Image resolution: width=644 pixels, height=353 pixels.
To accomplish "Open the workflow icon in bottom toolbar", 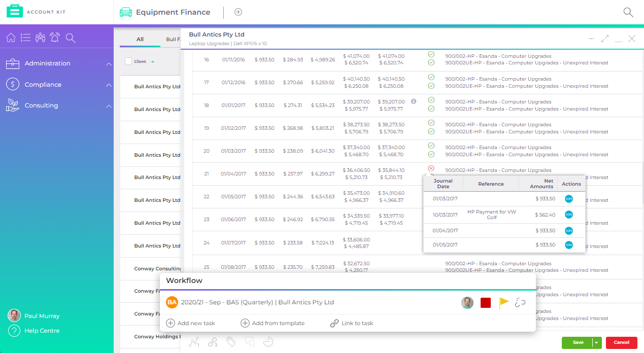I will pyautogui.click(x=193, y=342).
